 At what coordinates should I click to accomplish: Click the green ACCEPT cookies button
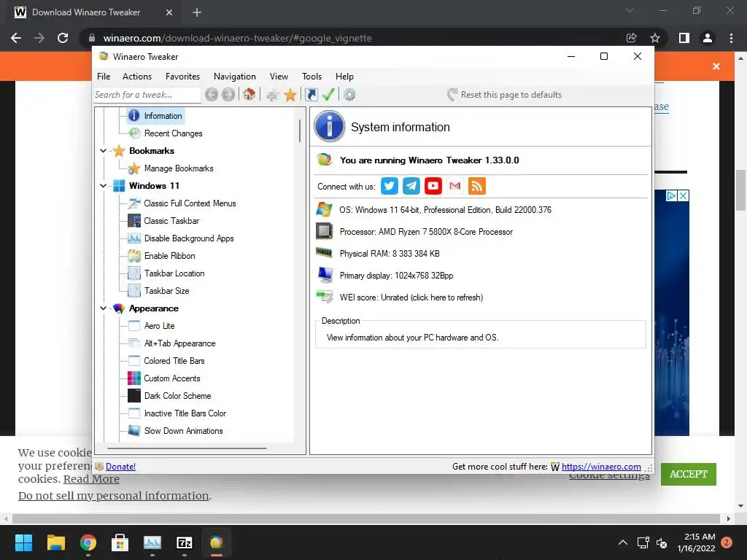pyautogui.click(x=689, y=474)
